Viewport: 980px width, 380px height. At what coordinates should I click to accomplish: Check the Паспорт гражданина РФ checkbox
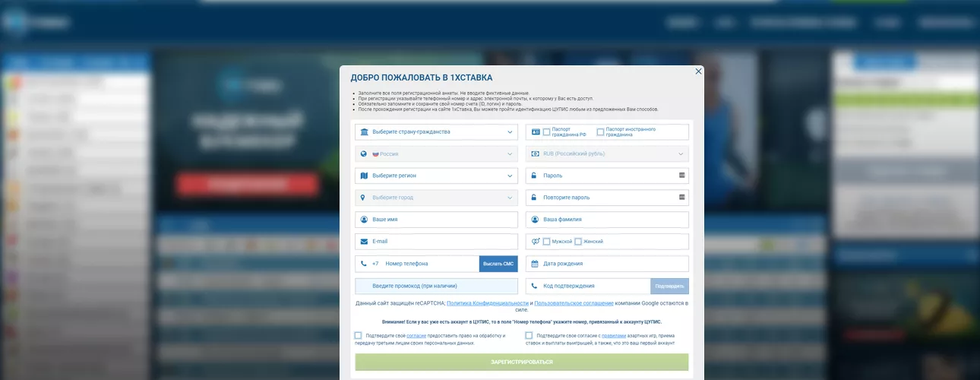547,132
